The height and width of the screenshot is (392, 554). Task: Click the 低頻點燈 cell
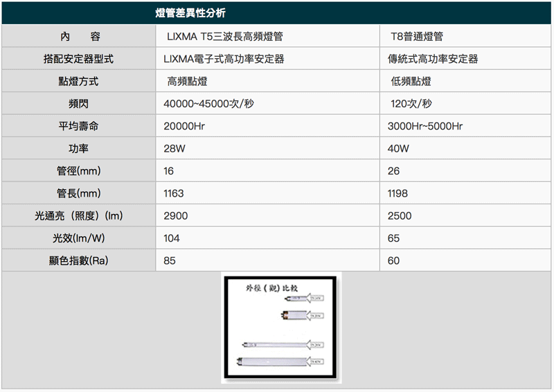[x=411, y=82]
